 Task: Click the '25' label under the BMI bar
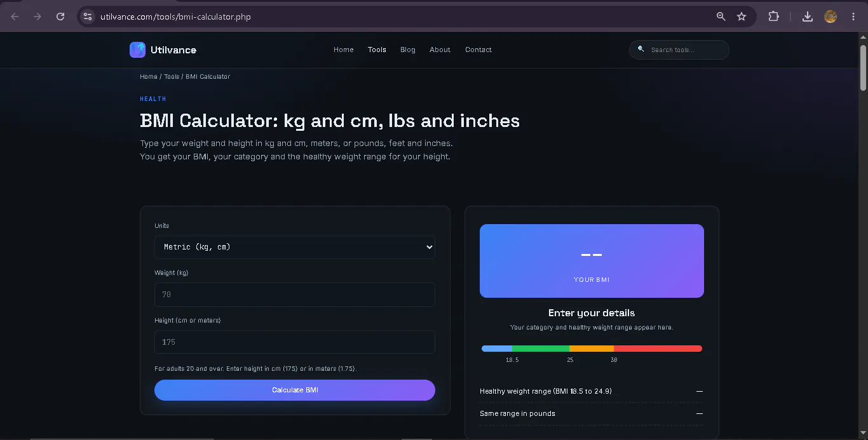570,360
